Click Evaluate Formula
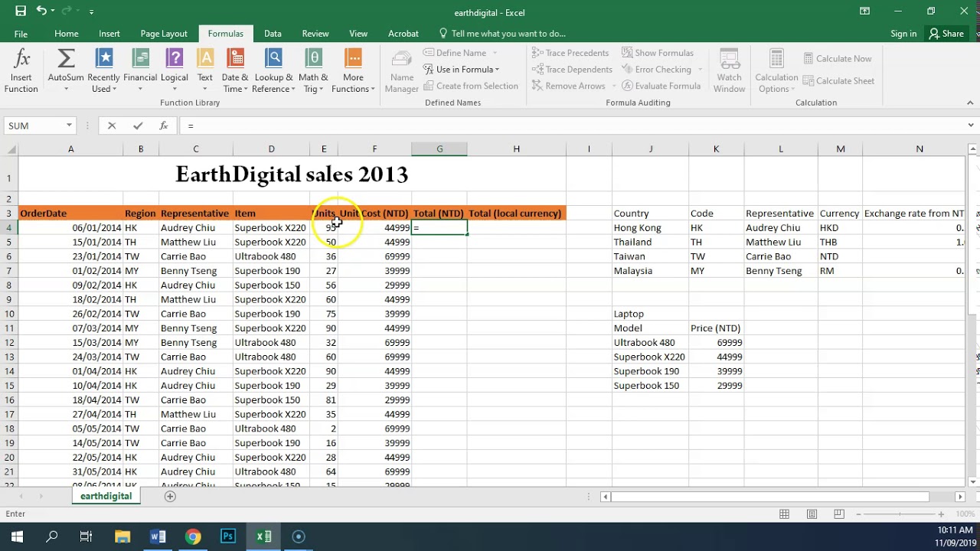The width and height of the screenshot is (980, 551). tap(660, 86)
